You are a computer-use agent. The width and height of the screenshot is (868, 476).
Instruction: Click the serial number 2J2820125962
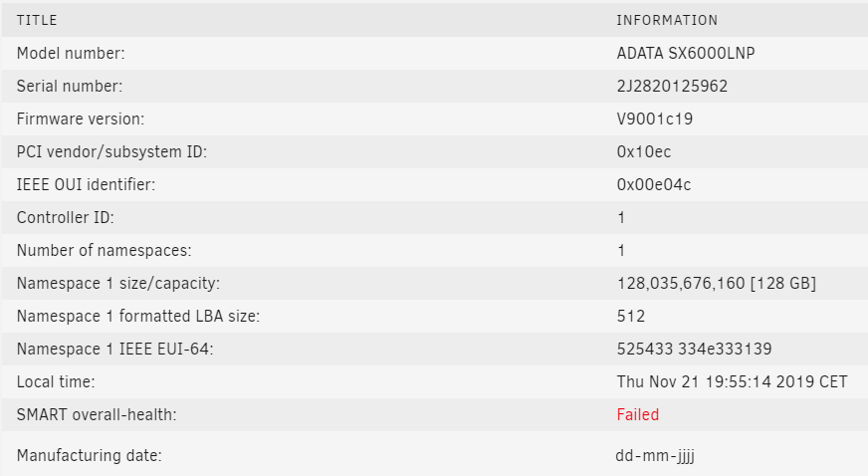672,86
